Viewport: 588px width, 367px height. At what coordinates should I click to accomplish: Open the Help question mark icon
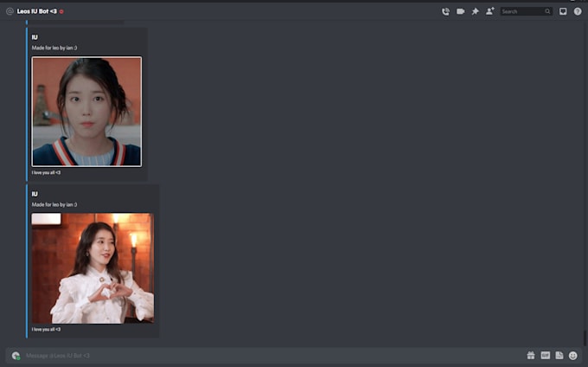click(578, 11)
